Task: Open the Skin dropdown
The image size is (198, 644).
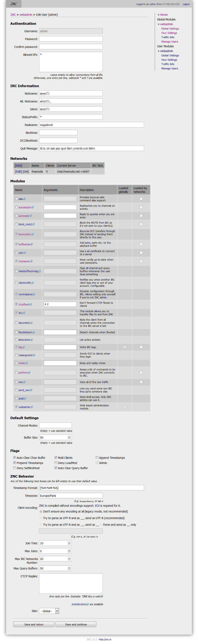Action: [x=57, y=611]
